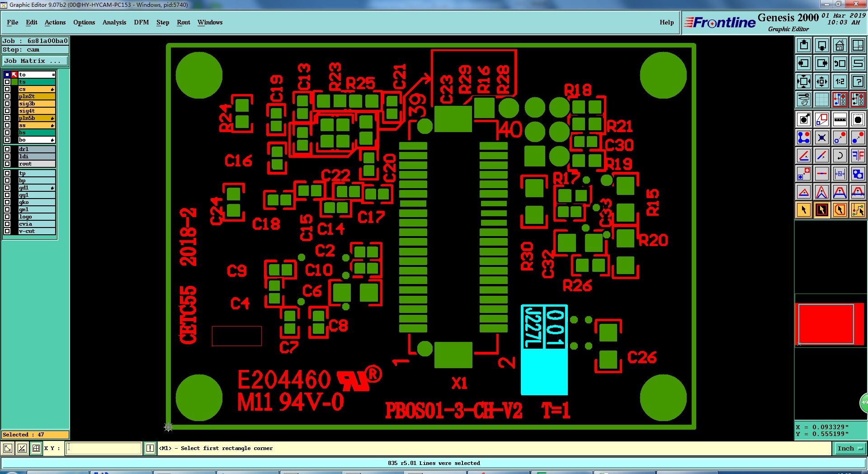
Task: Open the Edit menu
Action: tap(32, 22)
